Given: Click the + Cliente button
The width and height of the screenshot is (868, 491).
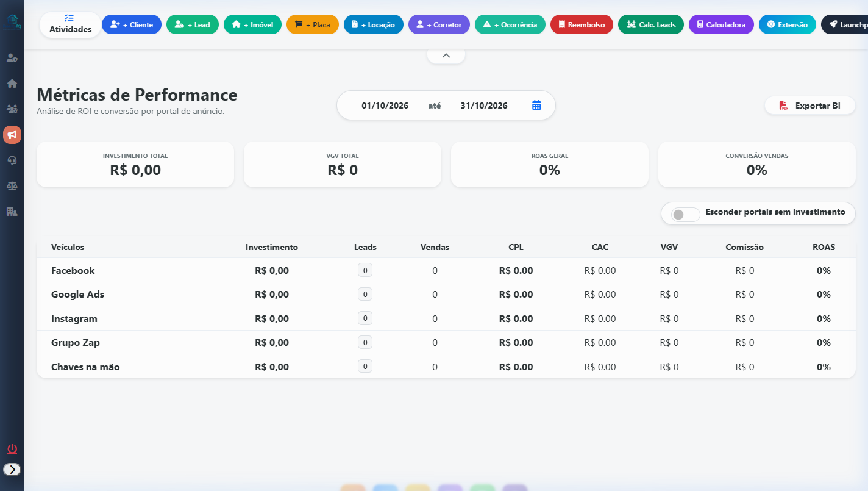Looking at the screenshot, I should [x=132, y=24].
